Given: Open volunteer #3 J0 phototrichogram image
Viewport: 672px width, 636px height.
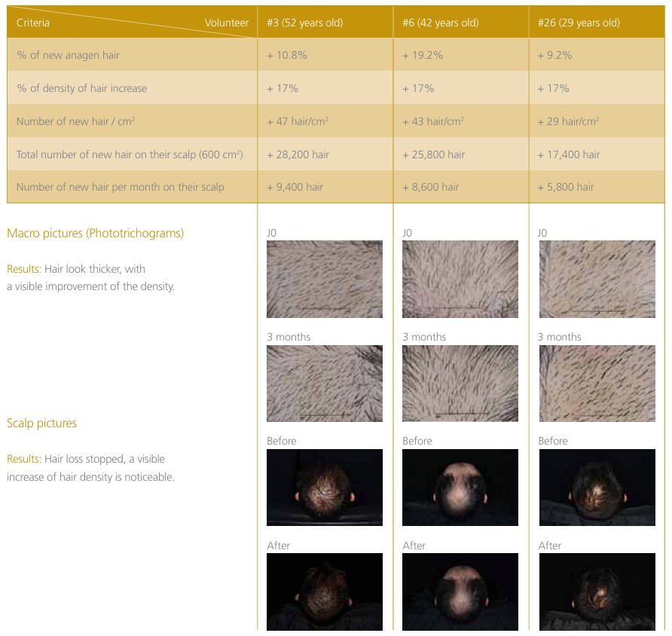Looking at the screenshot, I should pos(325,279).
